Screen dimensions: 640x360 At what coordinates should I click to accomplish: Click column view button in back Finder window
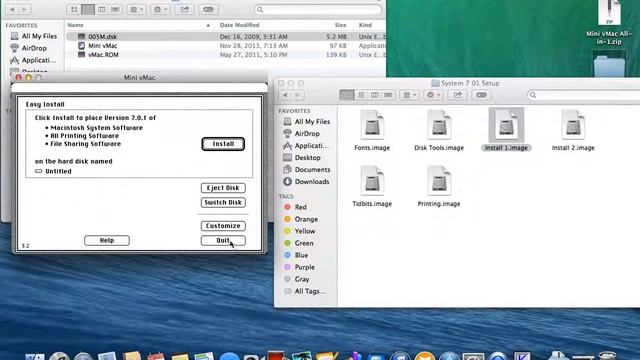tap(101, 9)
